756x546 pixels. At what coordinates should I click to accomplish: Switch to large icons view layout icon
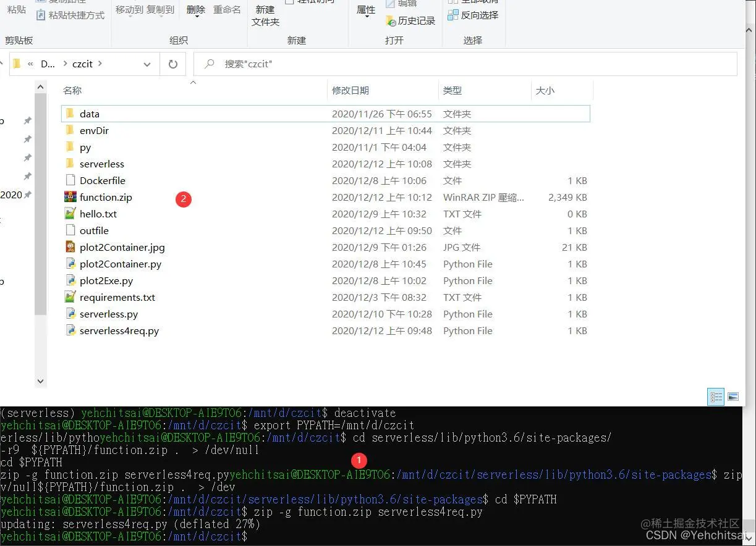click(x=733, y=397)
